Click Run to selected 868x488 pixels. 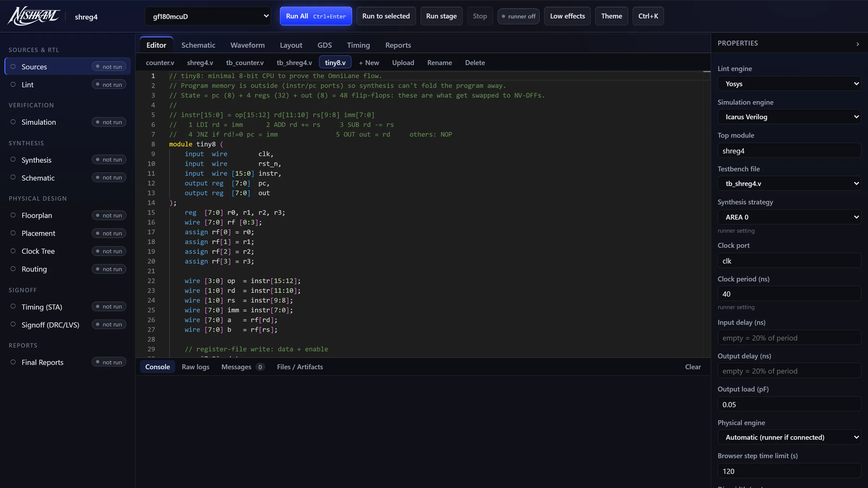coord(386,16)
